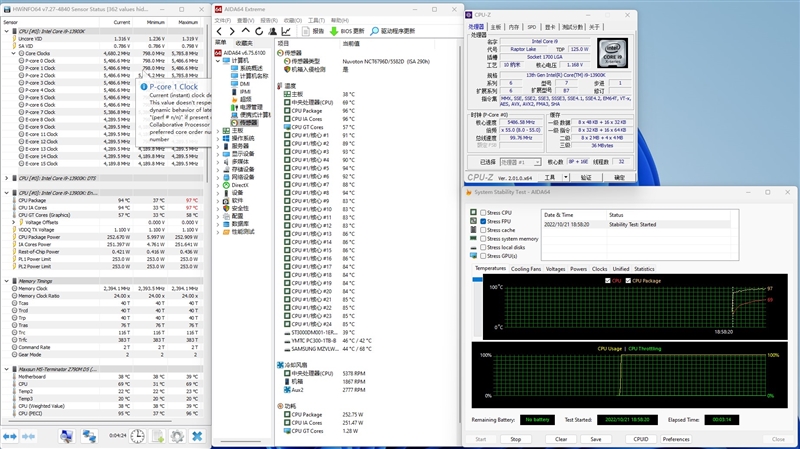800x449 pixels.
Task: Select 传感器 sensor item in AIDA64 tree
Action: click(244, 123)
